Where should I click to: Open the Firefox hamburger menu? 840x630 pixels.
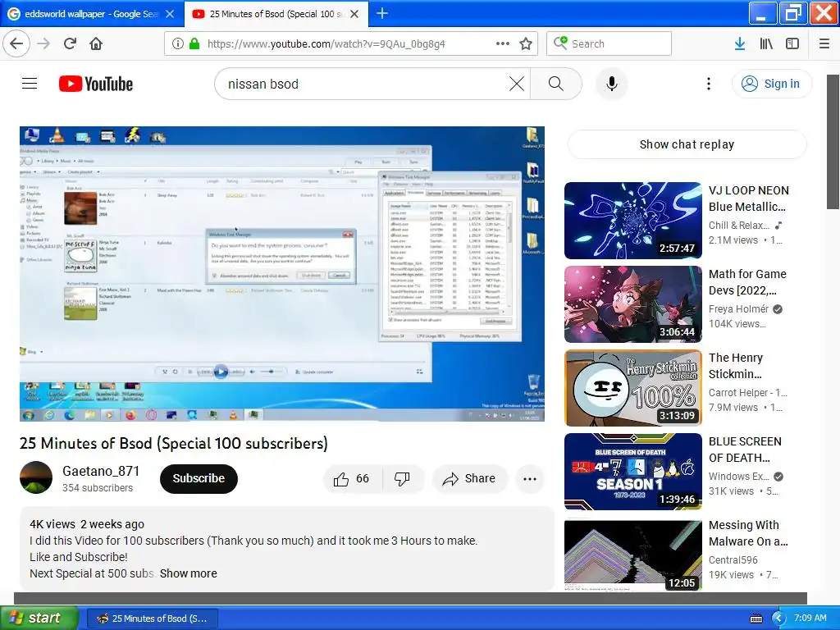tap(824, 43)
